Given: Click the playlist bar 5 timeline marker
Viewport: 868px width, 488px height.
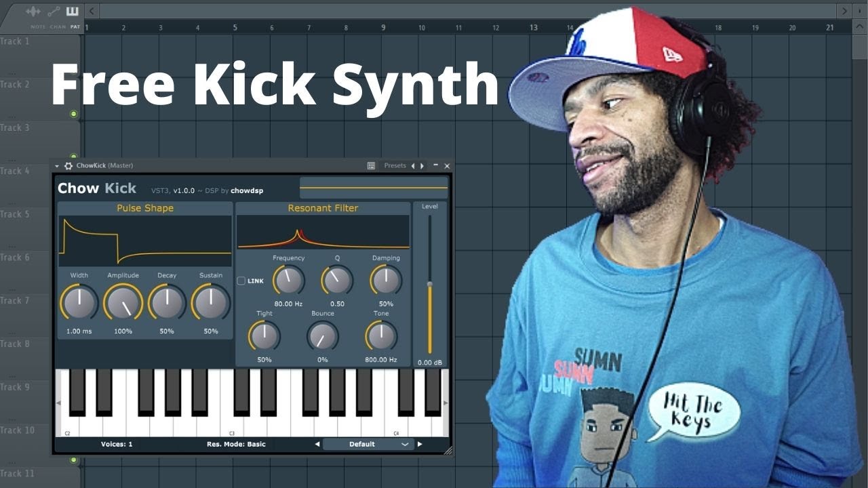Looking at the screenshot, I should click(x=235, y=28).
